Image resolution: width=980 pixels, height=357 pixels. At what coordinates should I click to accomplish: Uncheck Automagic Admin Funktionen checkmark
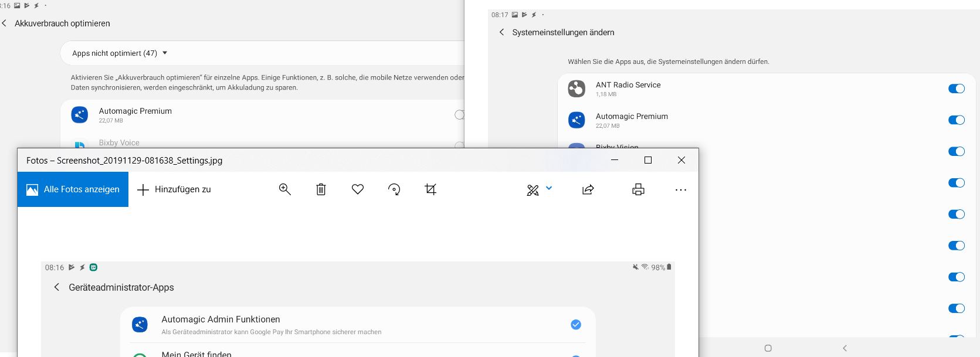coord(576,325)
